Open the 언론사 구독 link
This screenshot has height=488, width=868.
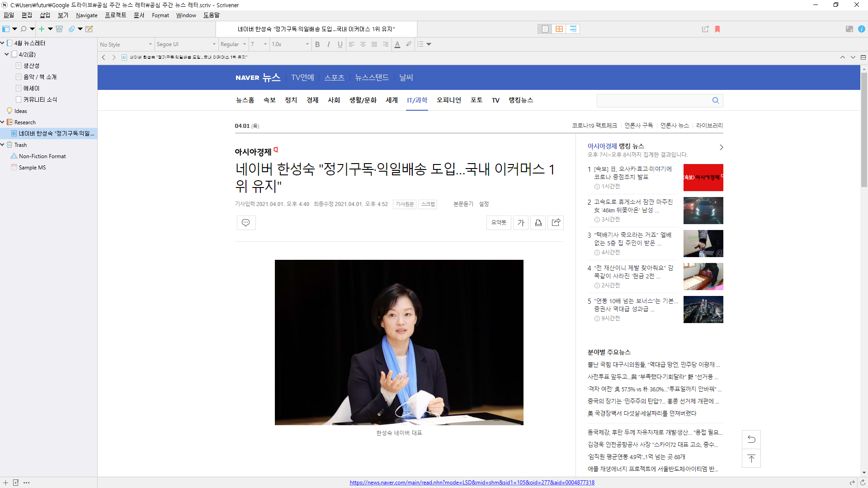(x=639, y=126)
